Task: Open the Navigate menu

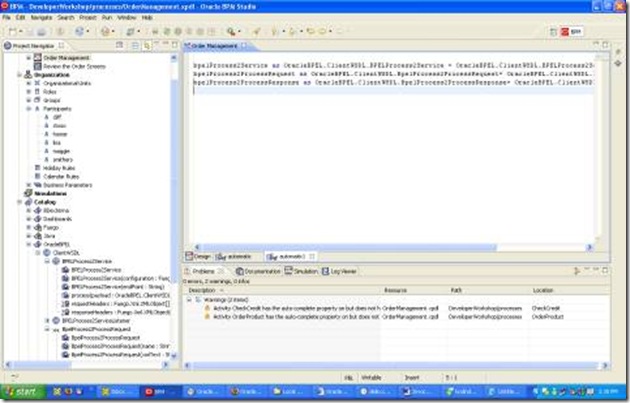Action: (x=41, y=18)
